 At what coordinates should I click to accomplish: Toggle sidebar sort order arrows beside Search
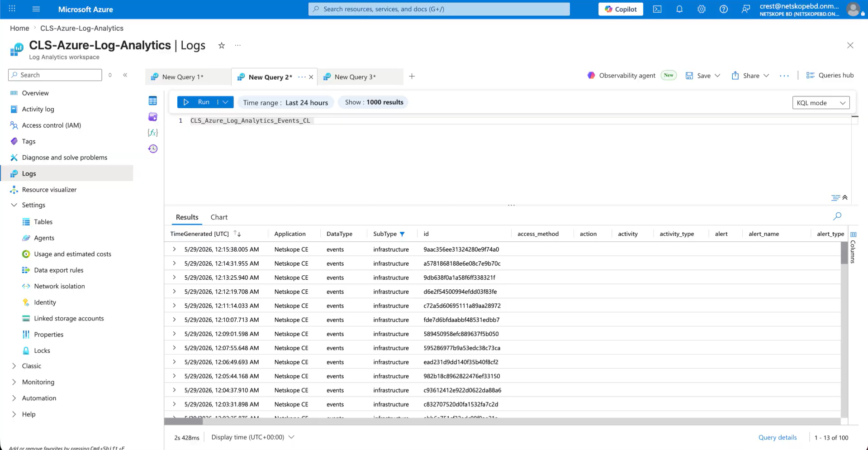coord(110,75)
